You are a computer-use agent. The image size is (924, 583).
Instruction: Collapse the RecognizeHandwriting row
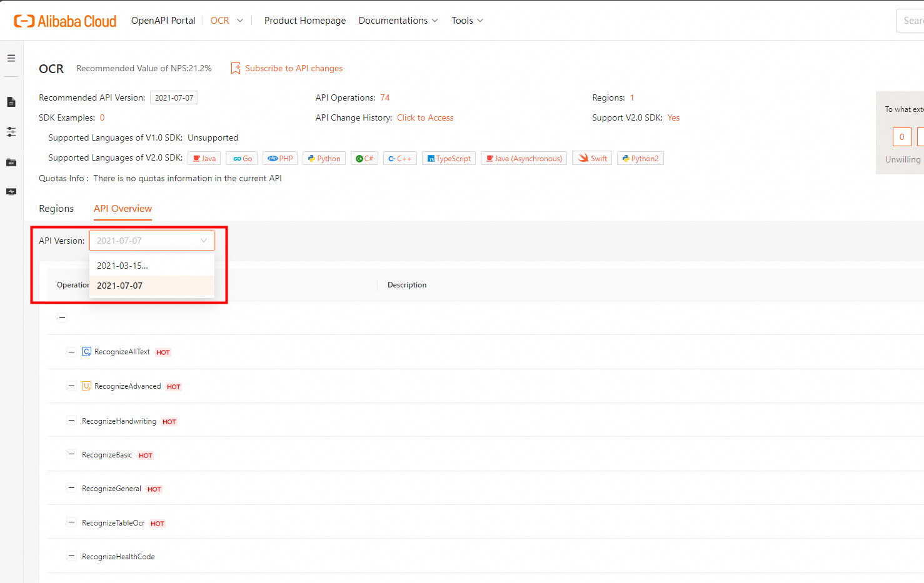click(x=71, y=421)
